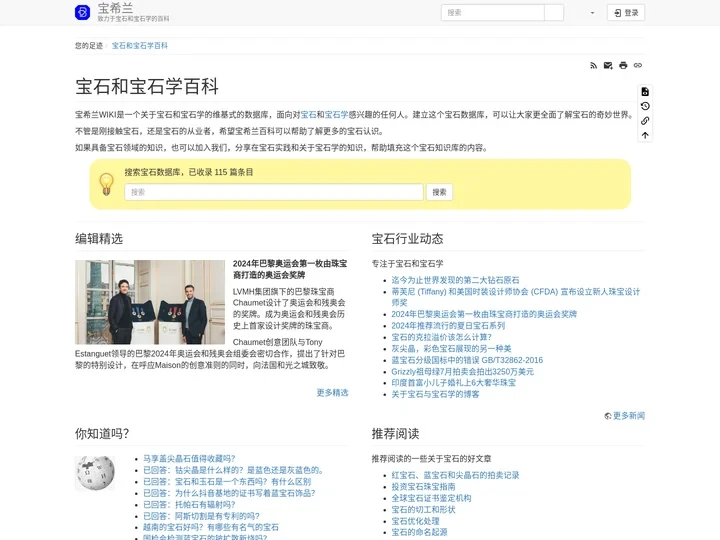Image resolution: width=720 pixels, height=540 pixels.
Task: Click the light bulb icon in yellow box
Action: click(x=107, y=184)
